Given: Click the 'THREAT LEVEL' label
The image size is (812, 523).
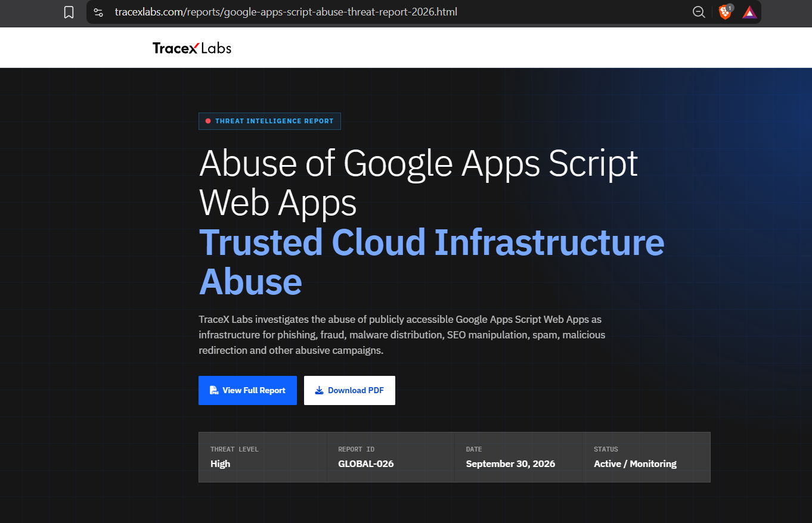Looking at the screenshot, I should tap(234, 449).
